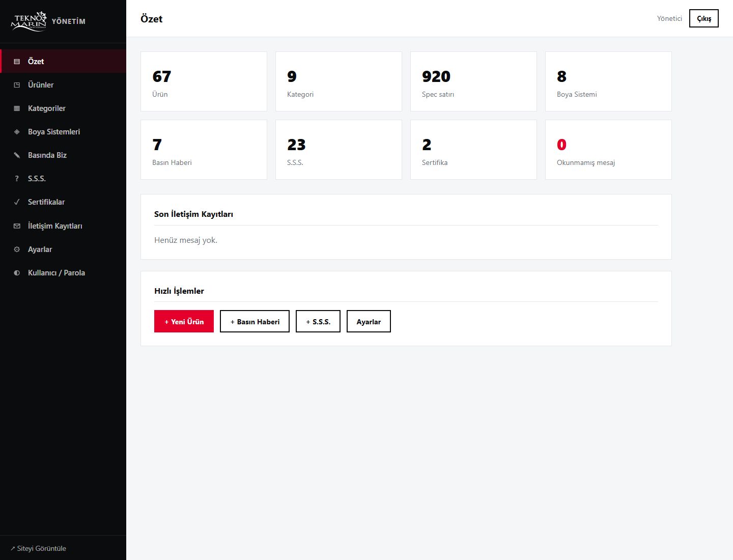Click the 8 Boya Sistemi card
Image resolution: width=733 pixels, height=560 pixels.
608,81
